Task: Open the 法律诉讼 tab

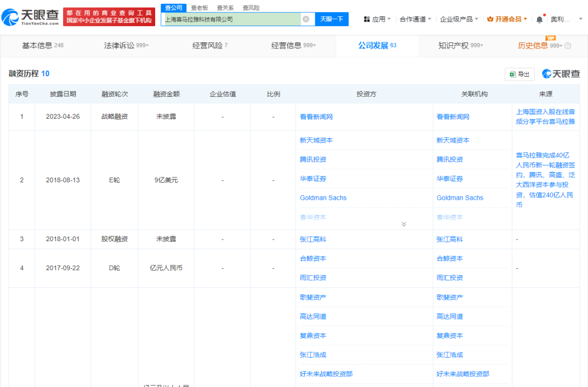Action: (x=126, y=45)
